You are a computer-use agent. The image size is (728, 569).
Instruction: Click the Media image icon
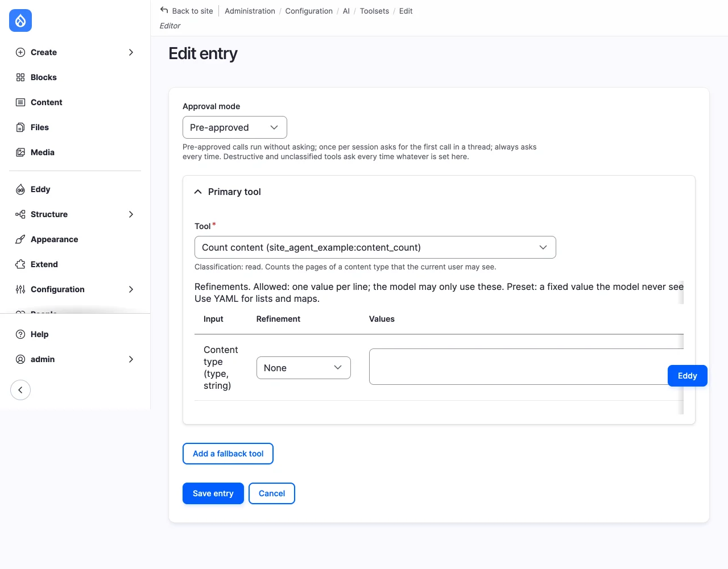[20, 152]
